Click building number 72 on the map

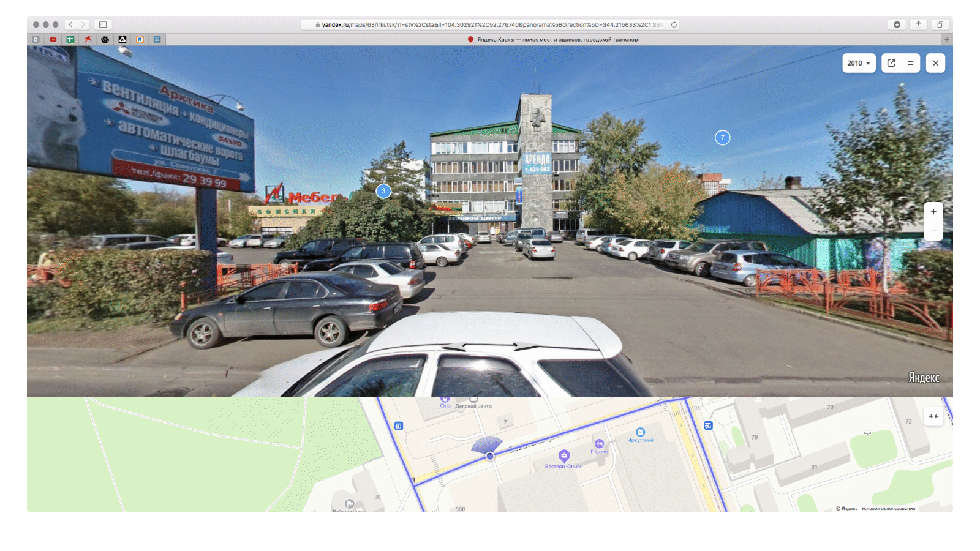pos(908,421)
